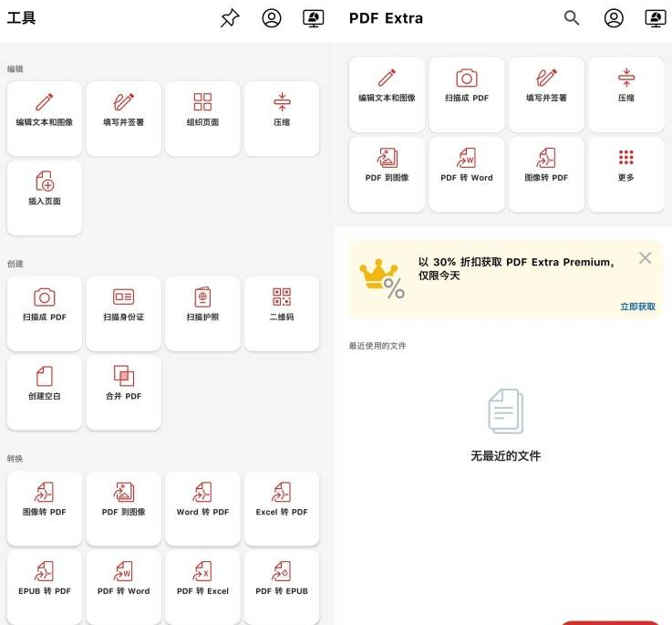The height and width of the screenshot is (625, 672).
Task: Open 合并 PDF tool
Action: [x=123, y=392]
